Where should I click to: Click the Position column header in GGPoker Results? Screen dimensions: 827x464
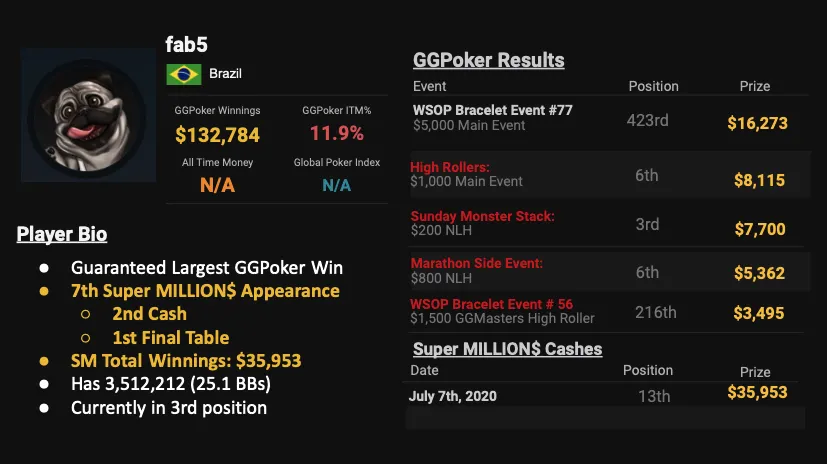click(653, 86)
